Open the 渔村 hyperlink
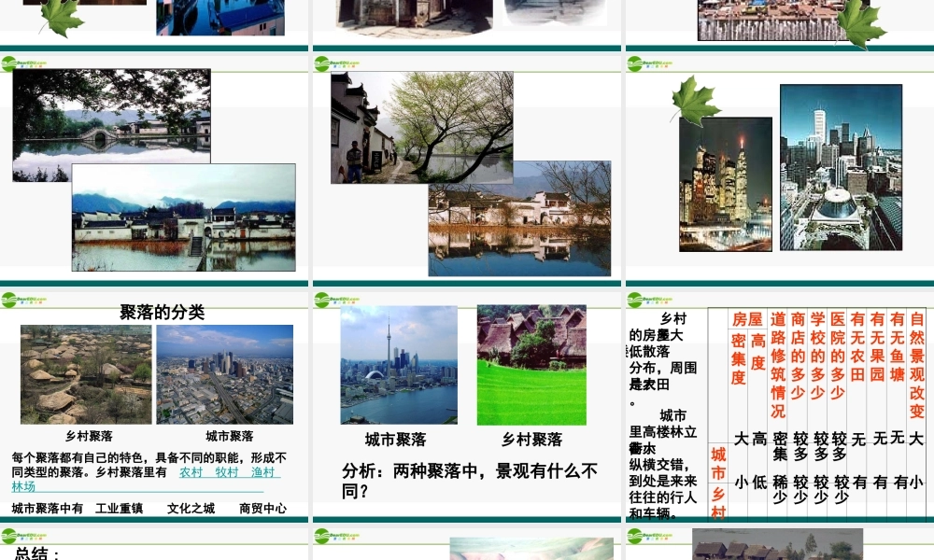This screenshot has width=934, height=560. click(262, 472)
